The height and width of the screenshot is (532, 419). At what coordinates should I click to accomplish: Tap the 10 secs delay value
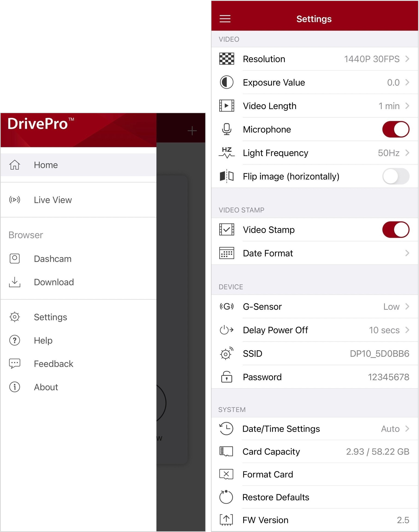tap(384, 330)
